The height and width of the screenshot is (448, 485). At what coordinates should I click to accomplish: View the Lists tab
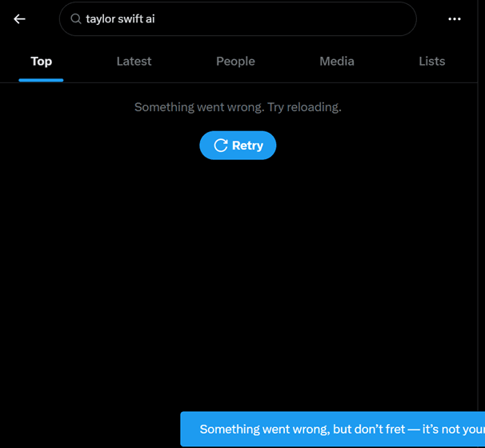point(431,62)
